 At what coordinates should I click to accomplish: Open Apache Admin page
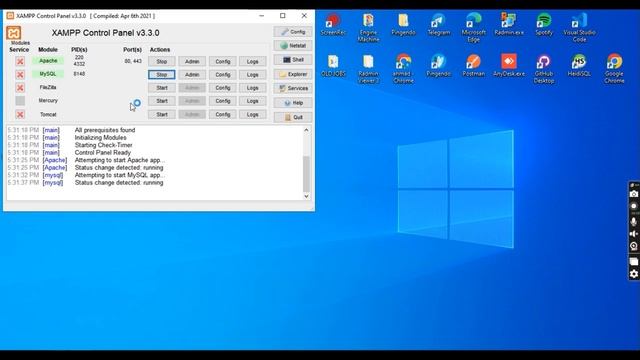(x=192, y=61)
